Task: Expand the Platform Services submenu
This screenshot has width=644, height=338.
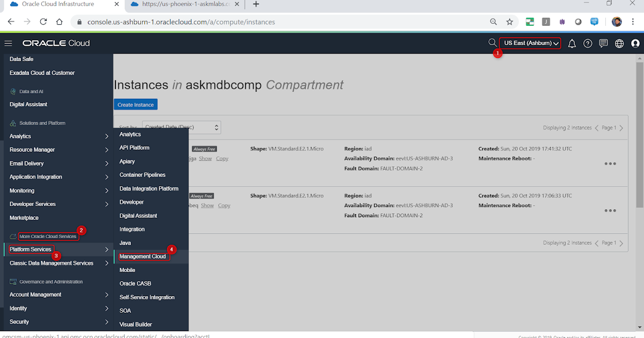Action: (31, 249)
